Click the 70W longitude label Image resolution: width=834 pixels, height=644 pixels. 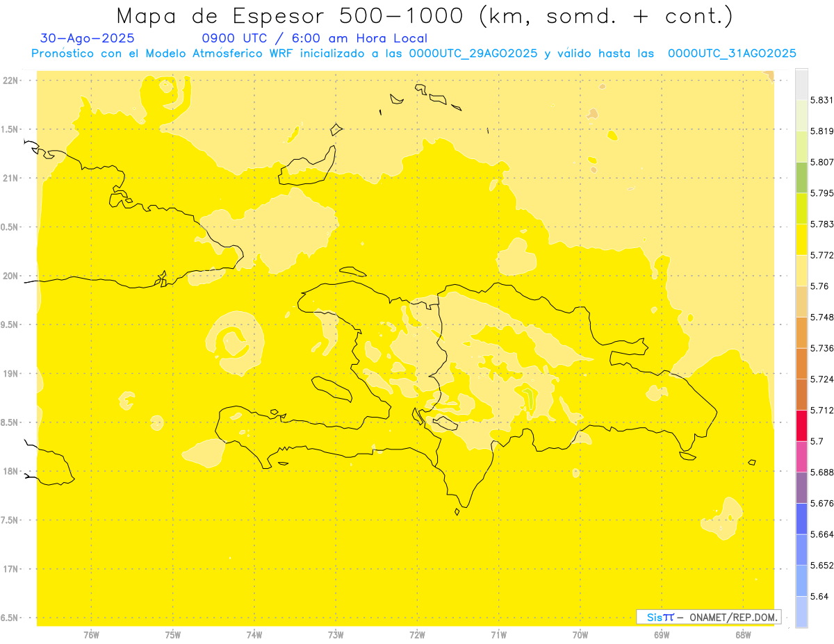click(x=580, y=635)
